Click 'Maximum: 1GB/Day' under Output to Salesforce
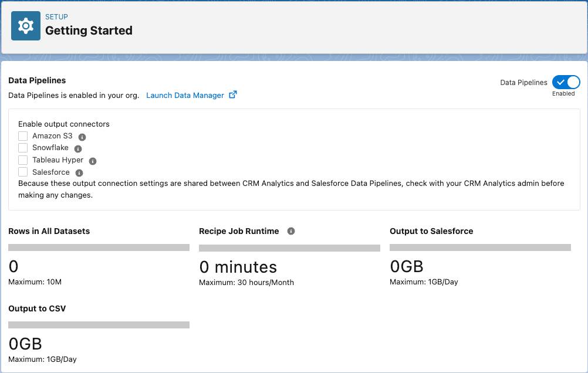The width and height of the screenshot is (588, 373). click(424, 282)
